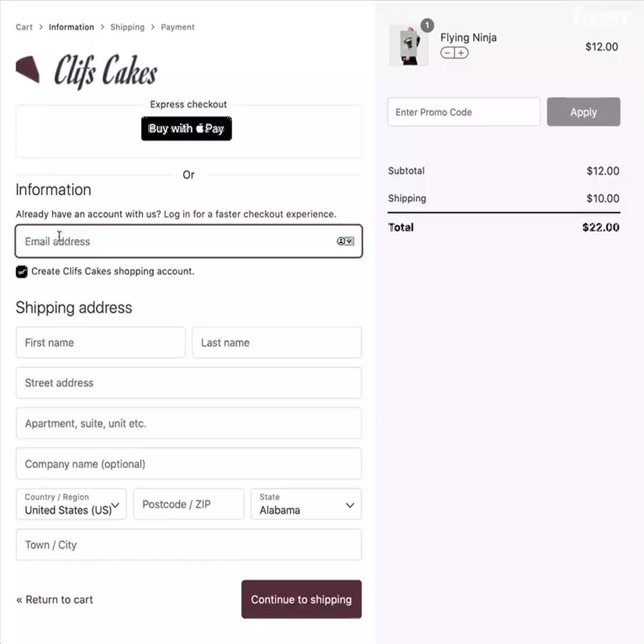
Task: Uncheck Create Clifs Cakes shopping account
Action: (x=21, y=272)
